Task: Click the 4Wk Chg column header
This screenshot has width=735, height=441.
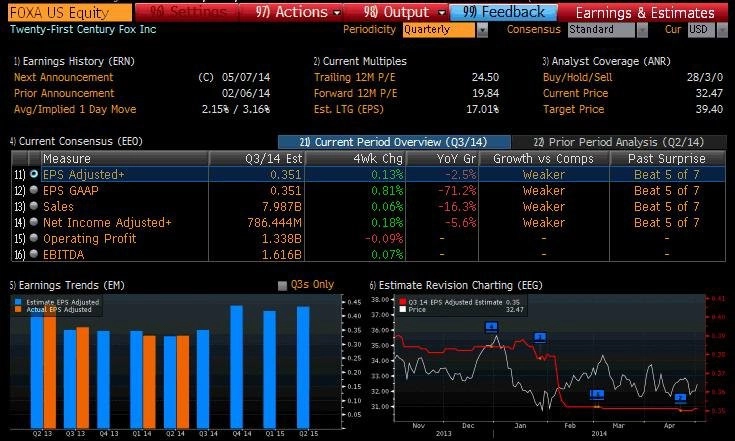Action: [x=356, y=158]
